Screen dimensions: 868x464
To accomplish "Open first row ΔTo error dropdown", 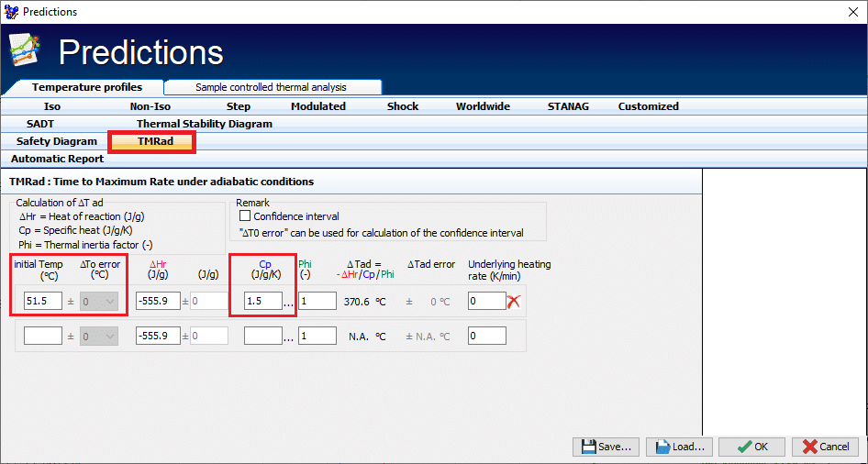I will (99, 301).
